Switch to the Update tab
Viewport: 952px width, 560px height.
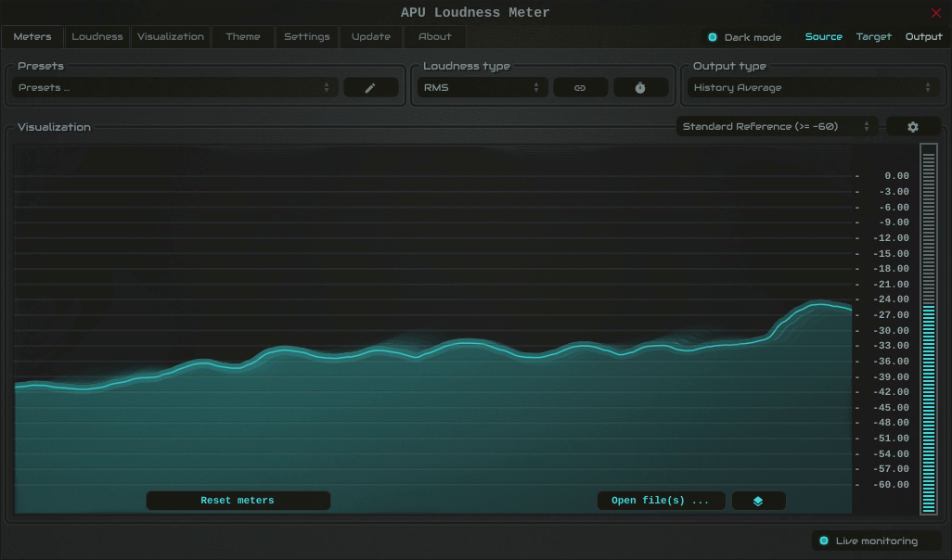click(x=371, y=36)
